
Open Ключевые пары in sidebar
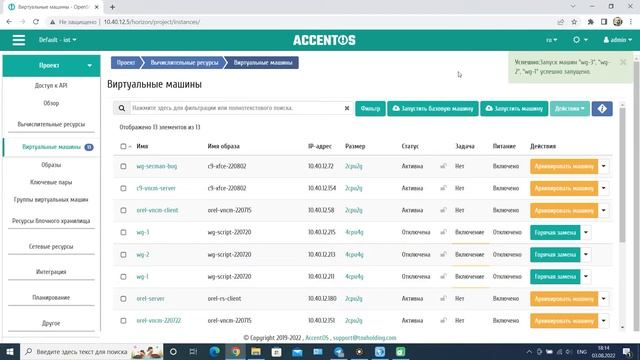(51, 182)
